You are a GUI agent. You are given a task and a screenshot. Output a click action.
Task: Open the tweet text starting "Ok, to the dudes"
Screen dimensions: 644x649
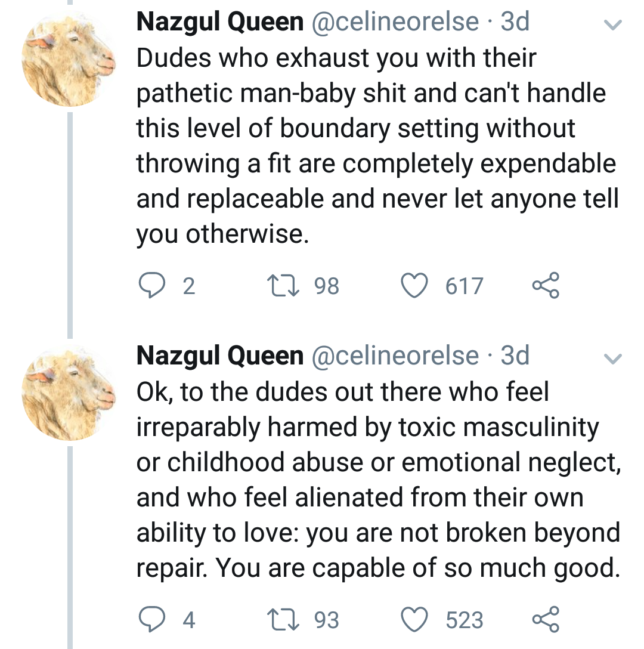click(x=376, y=480)
